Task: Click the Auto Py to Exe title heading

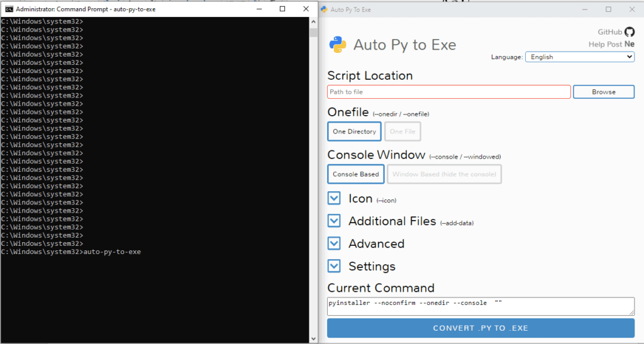Action: (405, 45)
